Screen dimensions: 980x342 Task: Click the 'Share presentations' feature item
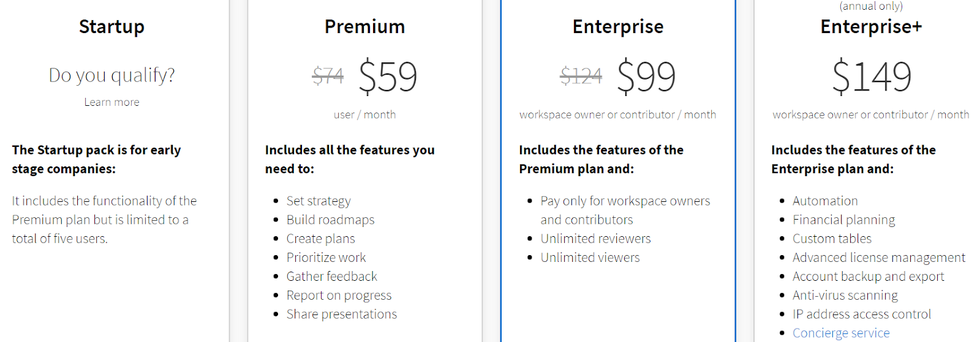click(341, 314)
